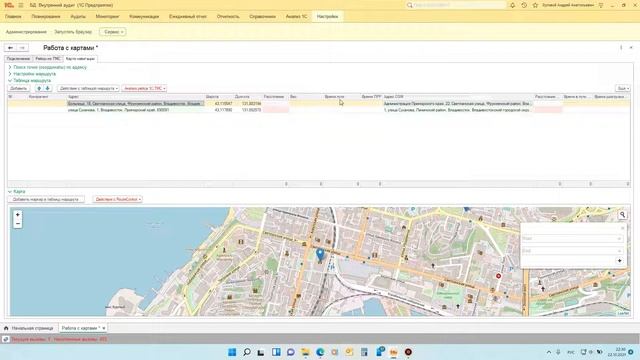Image resolution: width=640 pixels, height=360 pixels.
Task: Switch to the Подключение tab
Action: pyautogui.click(x=18, y=59)
